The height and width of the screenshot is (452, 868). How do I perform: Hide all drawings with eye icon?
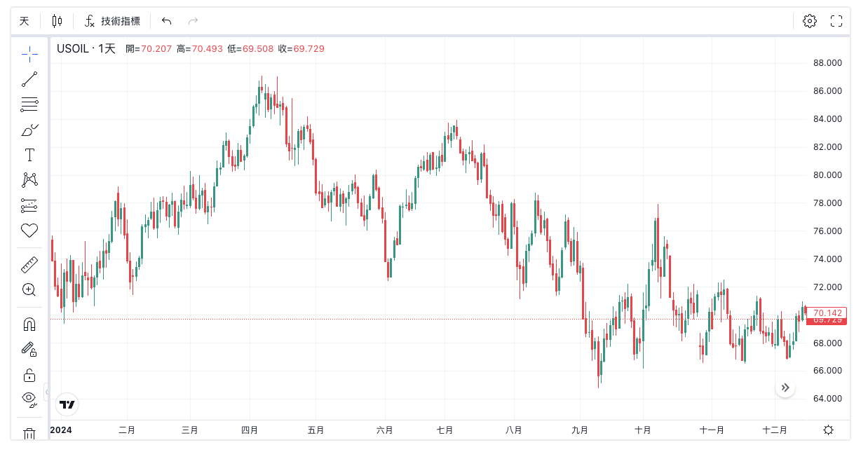coord(29,399)
